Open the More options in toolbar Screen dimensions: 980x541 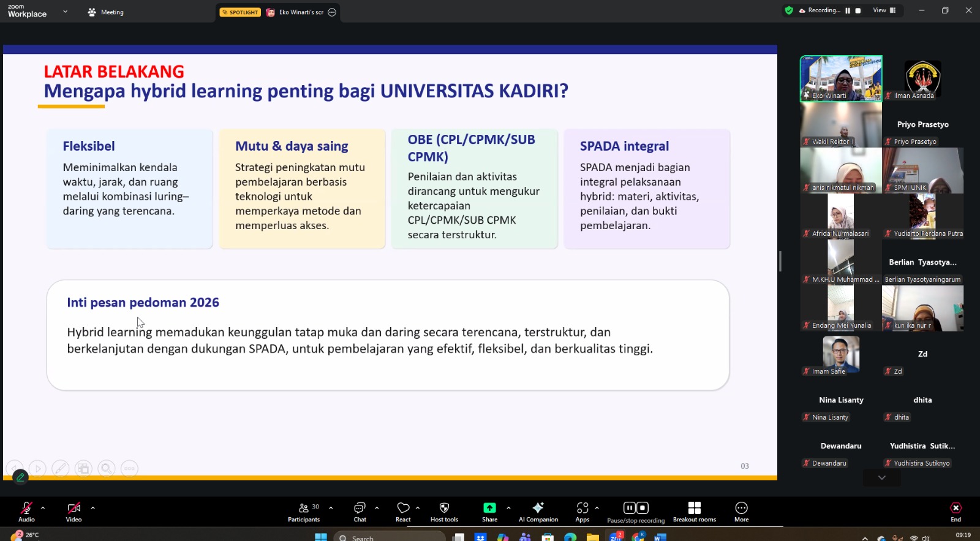pyautogui.click(x=741, y=512)
